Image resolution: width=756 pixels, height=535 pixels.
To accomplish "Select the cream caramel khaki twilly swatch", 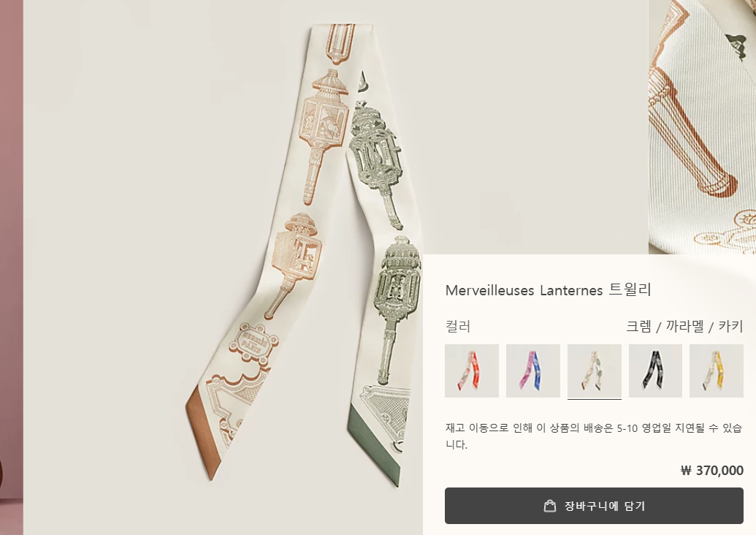I will pyautogui.click(x=595, y=371).
